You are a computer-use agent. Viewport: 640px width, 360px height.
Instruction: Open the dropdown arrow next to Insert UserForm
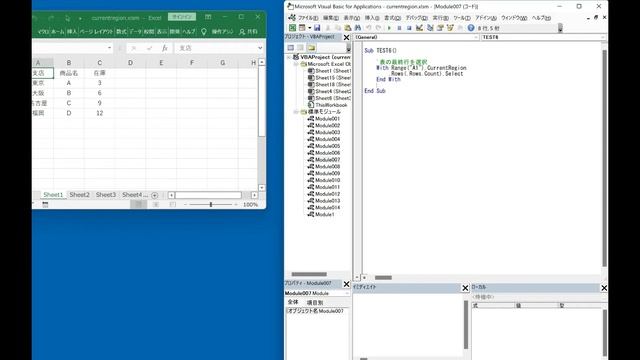[x=309, y=28]
